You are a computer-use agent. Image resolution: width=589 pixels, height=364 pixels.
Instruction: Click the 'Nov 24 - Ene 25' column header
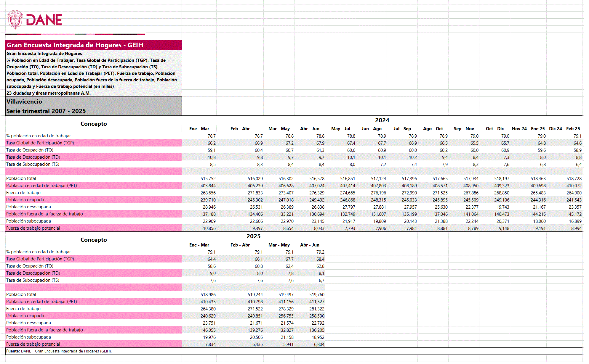pyautogui.click(x=528, y=129)
